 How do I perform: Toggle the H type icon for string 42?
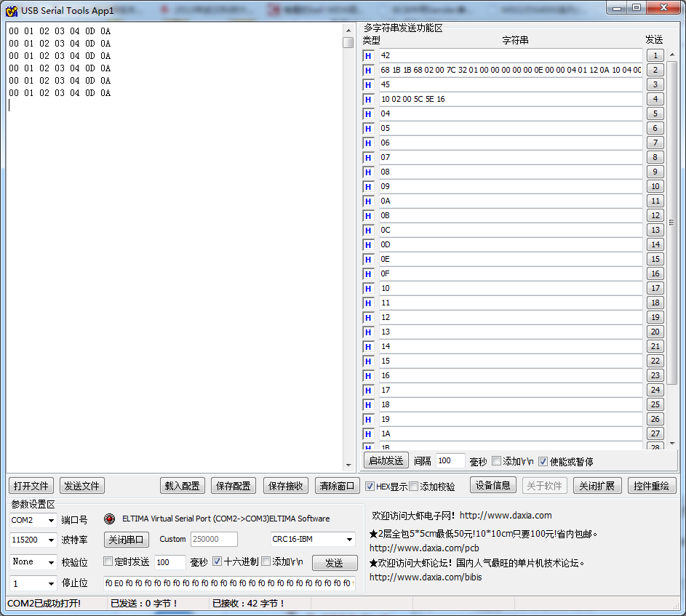(368, 55)
